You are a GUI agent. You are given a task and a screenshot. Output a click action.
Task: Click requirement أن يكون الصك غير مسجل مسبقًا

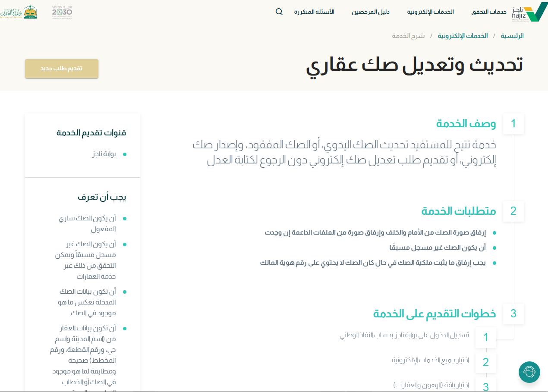point(438,248)
